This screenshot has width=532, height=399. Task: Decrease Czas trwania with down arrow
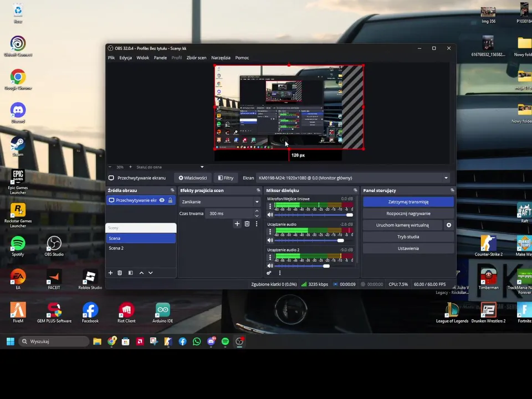pyautogui.click(x=257, y=216)
